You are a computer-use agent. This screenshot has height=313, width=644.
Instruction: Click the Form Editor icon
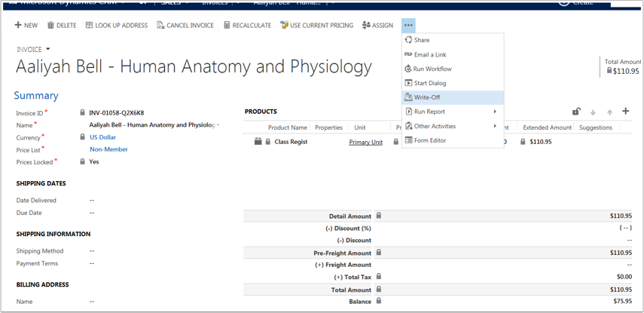(x=408, y=140)
